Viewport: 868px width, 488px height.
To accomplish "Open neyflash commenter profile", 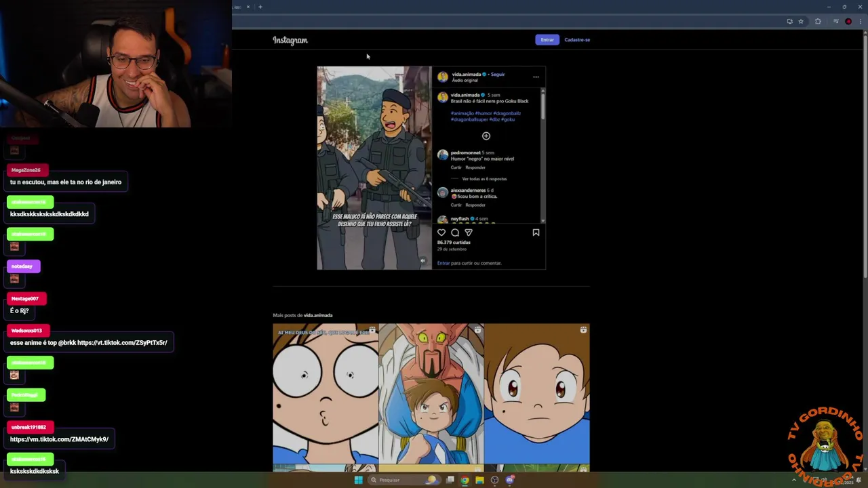I will [460, 219].
